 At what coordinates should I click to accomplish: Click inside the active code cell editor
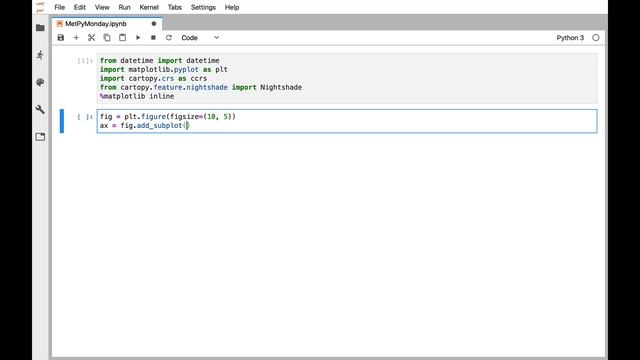pyautogui.click(x=347, y=121)
